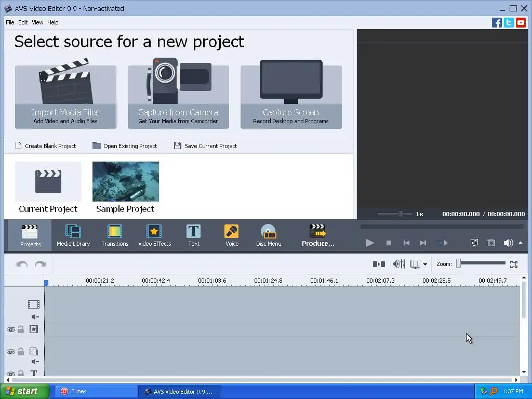Click the zoom to fit timeline icon
The image size is (532, 399).
point(514,264)
